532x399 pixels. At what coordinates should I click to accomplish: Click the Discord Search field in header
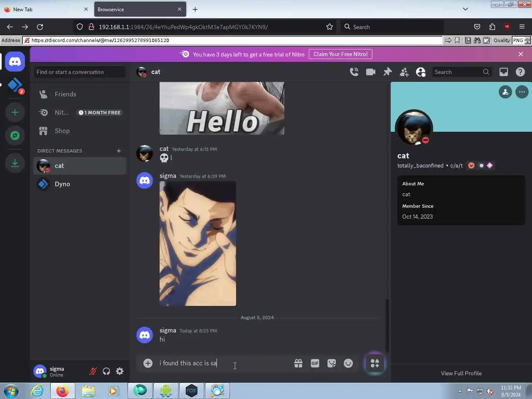point(461,72)
